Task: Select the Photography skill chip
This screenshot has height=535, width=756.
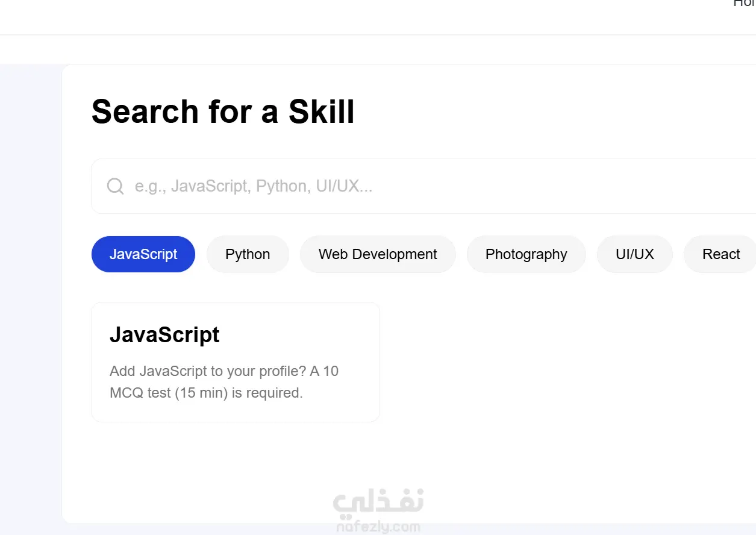Action: (526, 254)
